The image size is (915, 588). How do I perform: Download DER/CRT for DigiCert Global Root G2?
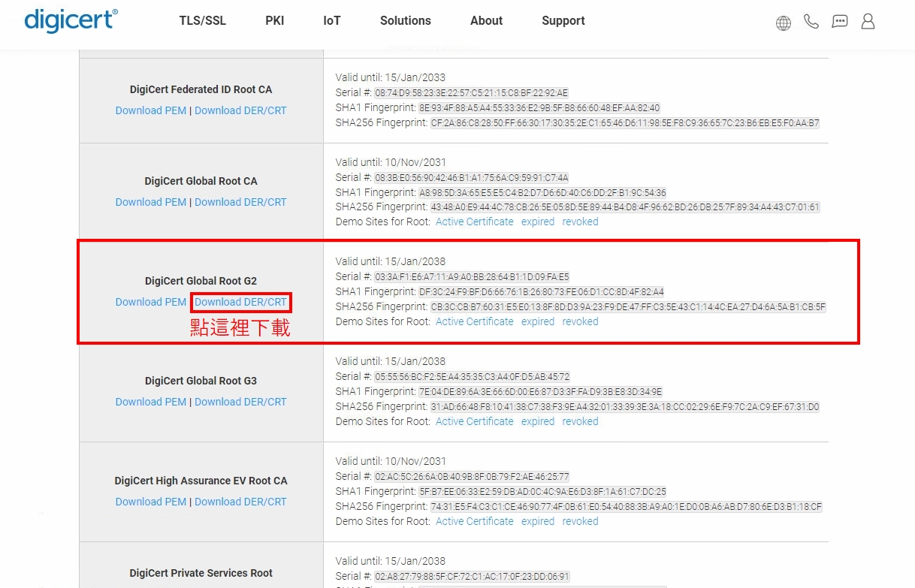(240, 302)
